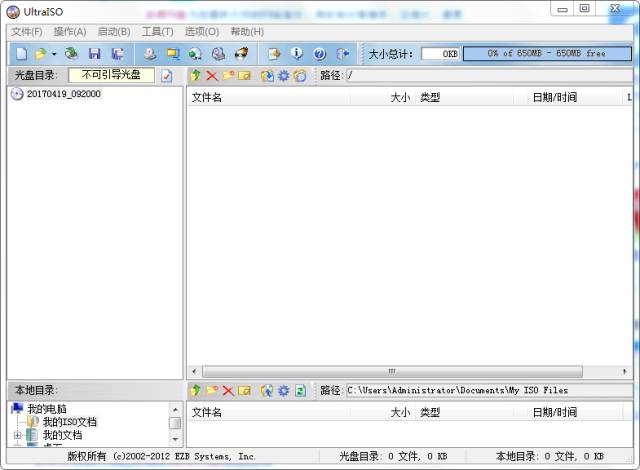Click the rename icon in disc directory toolbar
640x470 pixels.
click(x=244, y=75)
